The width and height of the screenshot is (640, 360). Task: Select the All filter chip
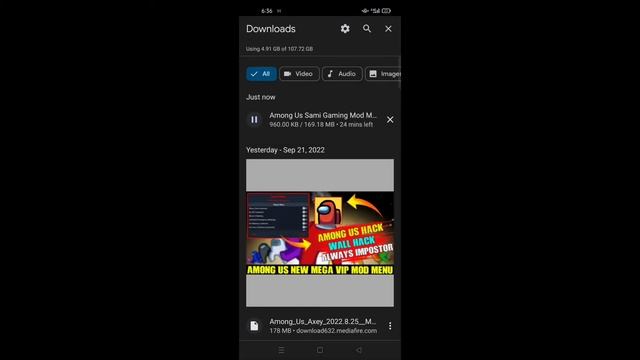pyautogui.click(x=261, y=74)
